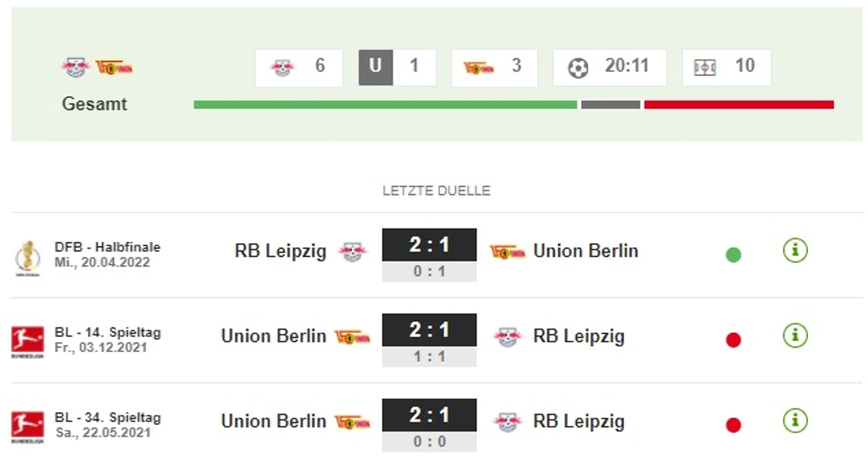Image resolution: width=868 pixels, height=456 pixels.
Task: Click the 2:1 score of 20.04.2022 match
Action: 429,244
